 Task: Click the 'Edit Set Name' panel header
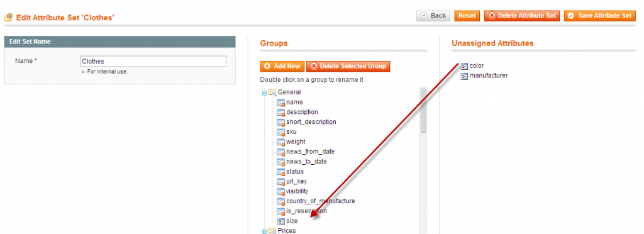120,42
